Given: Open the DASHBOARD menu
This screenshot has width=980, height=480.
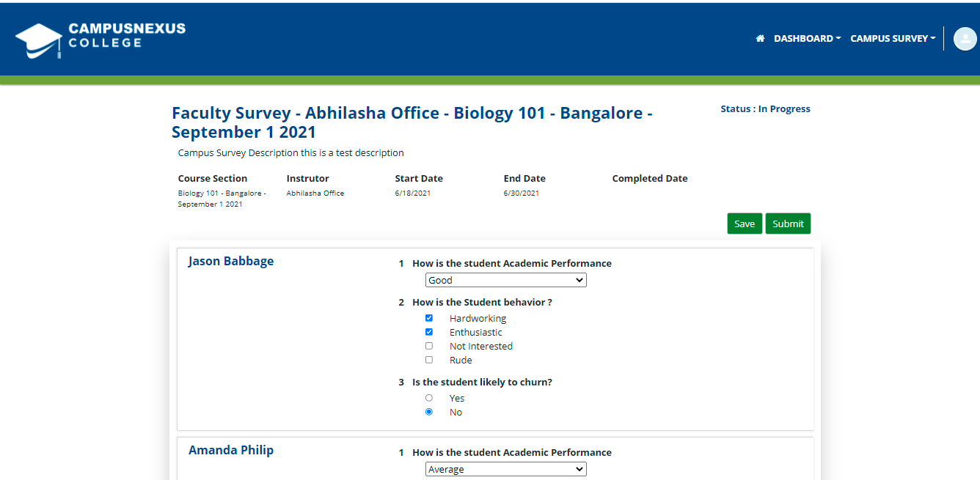Looking at the screenshot, I should coord(803,38).
